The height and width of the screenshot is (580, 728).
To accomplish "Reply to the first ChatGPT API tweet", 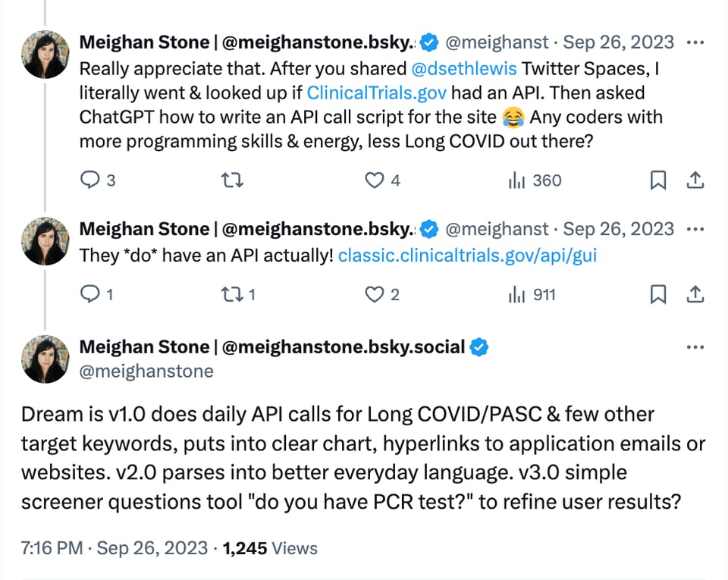I will pyautogui.click(x=91, y=180).
